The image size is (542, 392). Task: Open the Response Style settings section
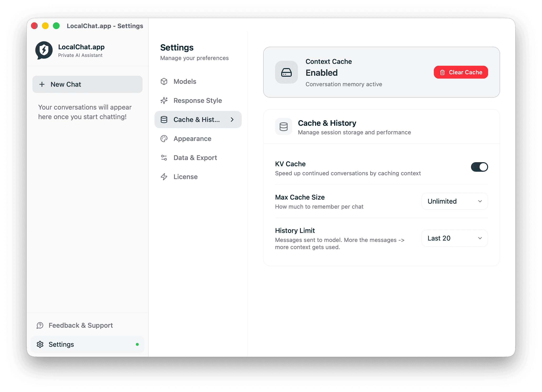(197, 101)
